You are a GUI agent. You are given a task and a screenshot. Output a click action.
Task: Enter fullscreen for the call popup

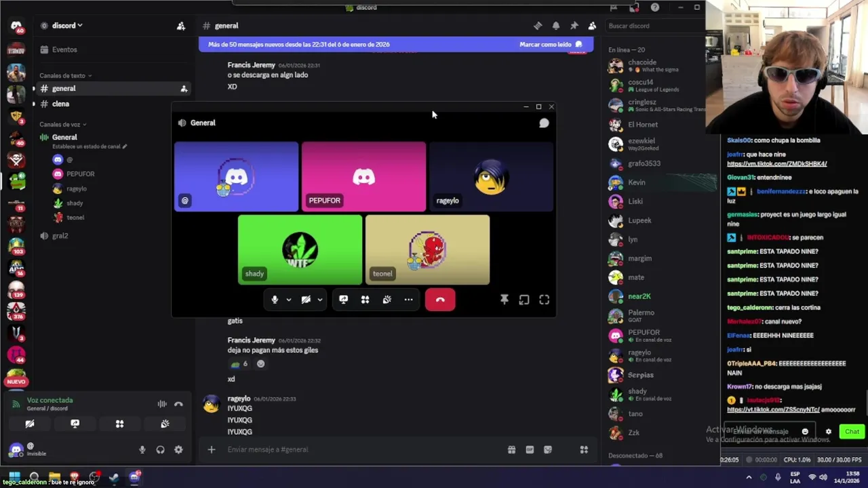tap(544, 300)
